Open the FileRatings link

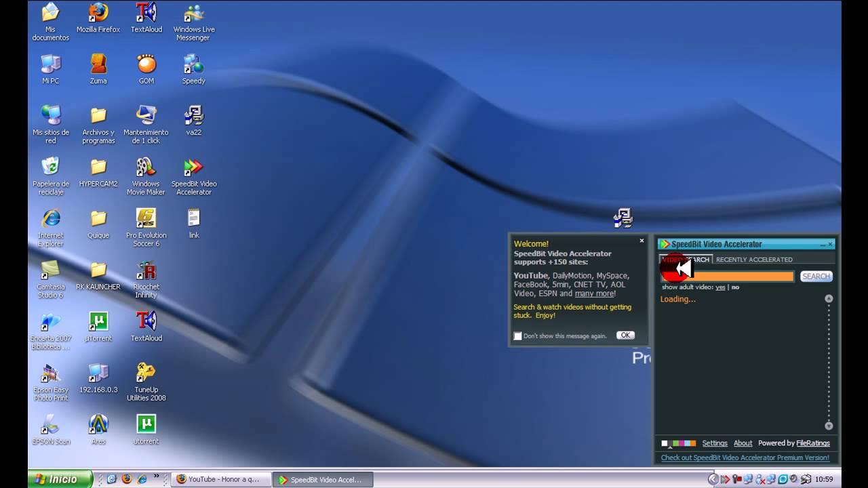pos(813,443)
